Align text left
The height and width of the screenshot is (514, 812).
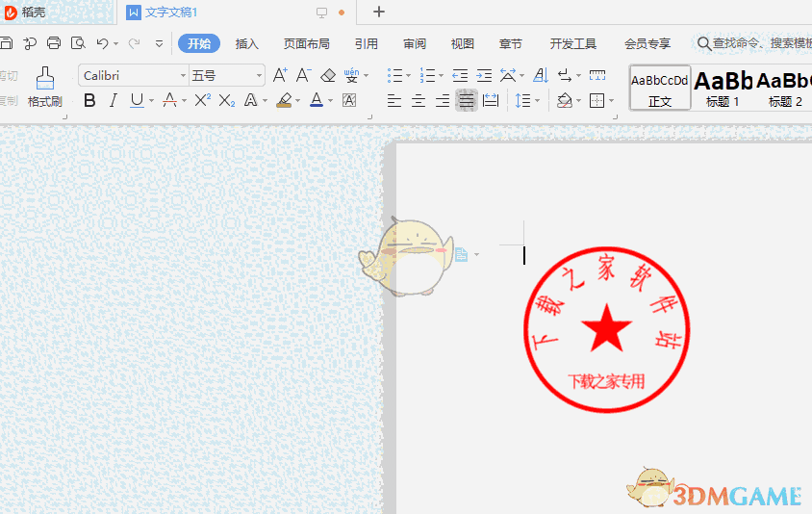[x=394, y=100]
